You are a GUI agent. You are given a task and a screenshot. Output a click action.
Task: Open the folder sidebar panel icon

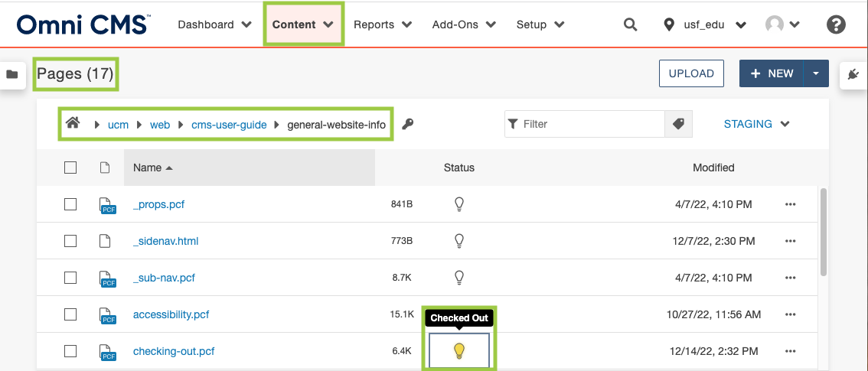(12, 74)
